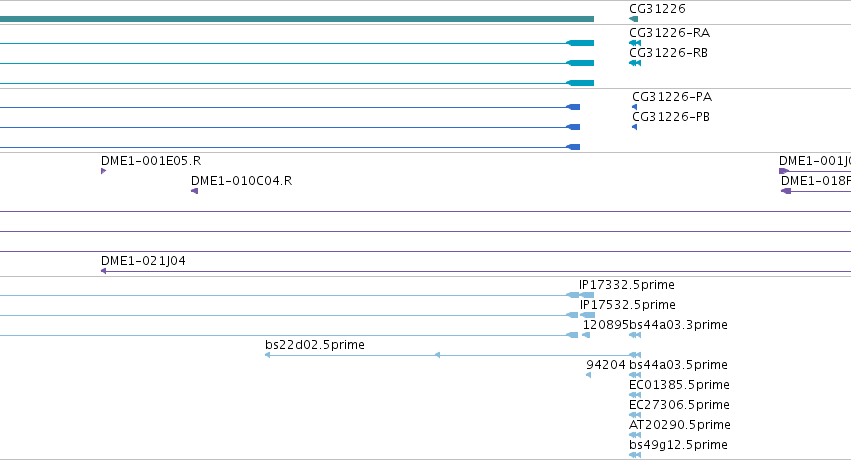Image resolution: width=851 pixels, height=460 pixels.
Task: Click the blue arrow glyph under CG31226-PA
Action: (x=634, y=107)
